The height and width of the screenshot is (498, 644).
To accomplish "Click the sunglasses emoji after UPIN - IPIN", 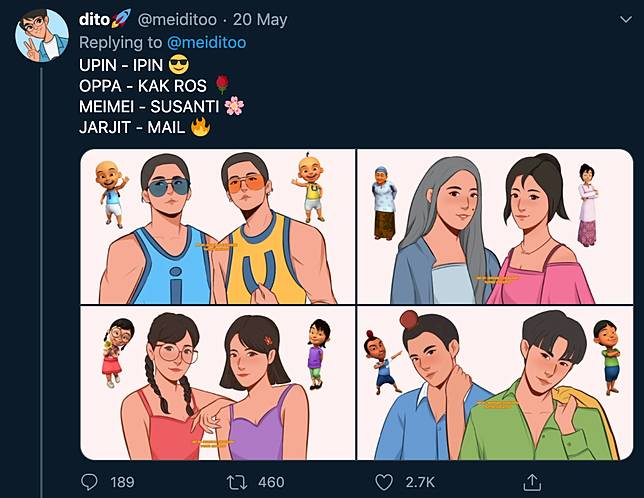I will click(180, 64).
